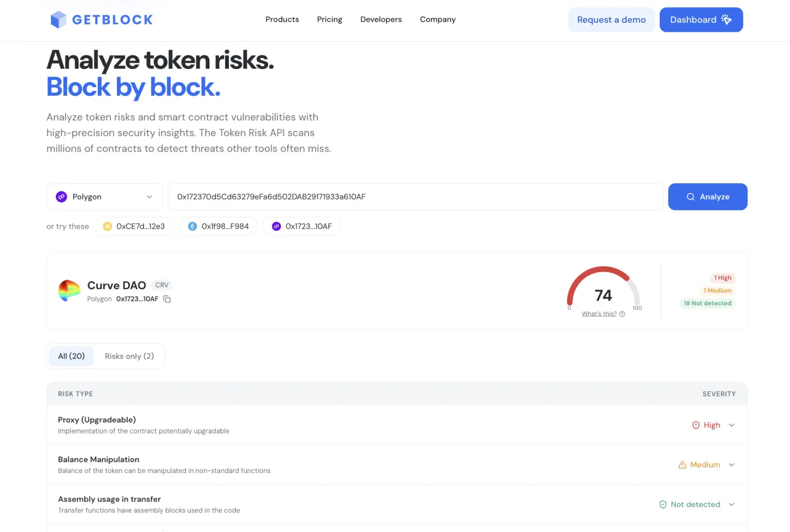Click the Curve DAO token logo
The image size is (790, 532).
point(69,290)
